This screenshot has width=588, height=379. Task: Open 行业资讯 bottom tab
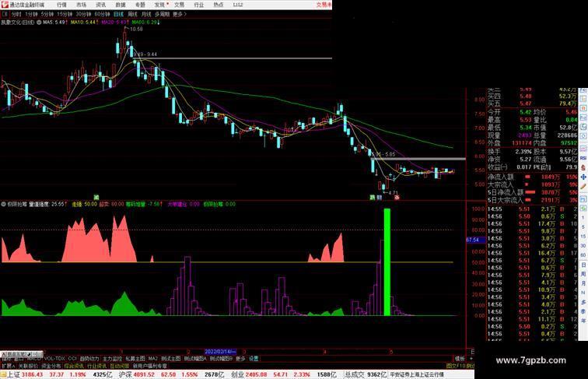[96, 366]
